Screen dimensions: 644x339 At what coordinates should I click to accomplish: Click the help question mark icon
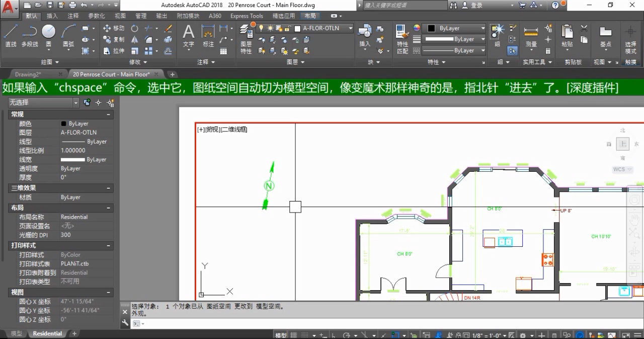[x=555, y=5]
